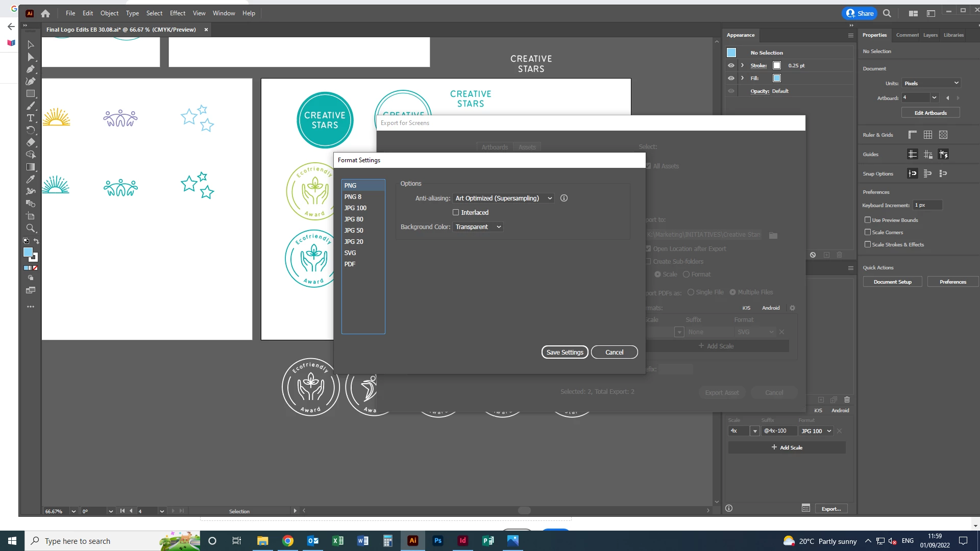980x551 pixels.
Task: Enable the Interlaced checkbox
Action: [x=456, y=212]
